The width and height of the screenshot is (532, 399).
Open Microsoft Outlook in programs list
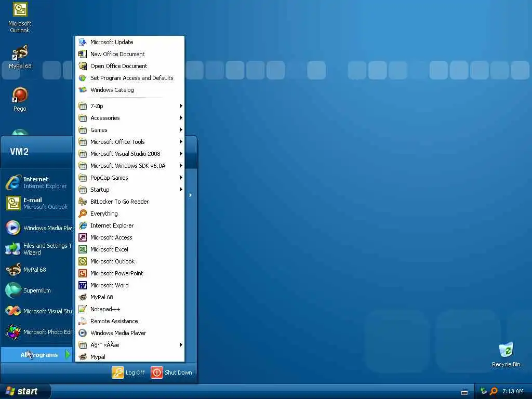[x=130, y=261]
